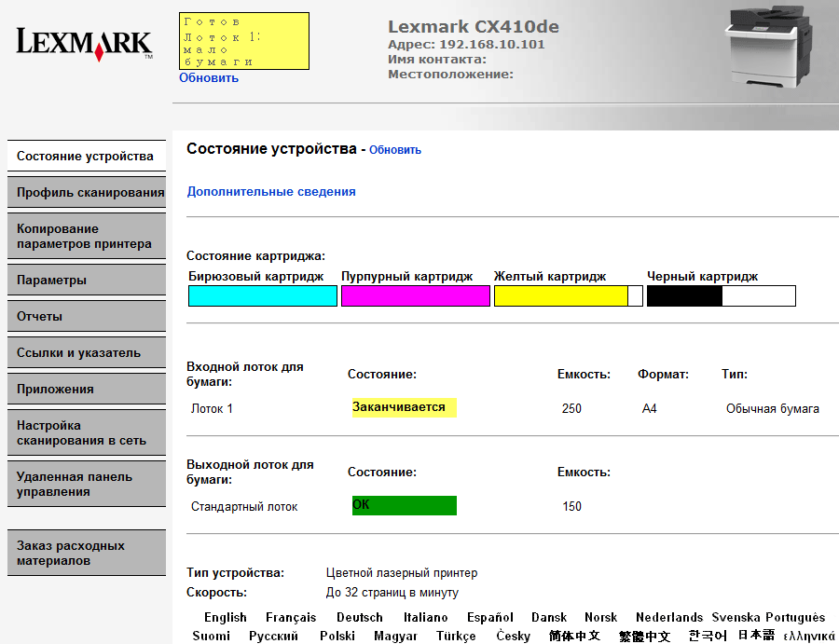
Task: Switch language to 简体中文
Action: click(574, 636)
